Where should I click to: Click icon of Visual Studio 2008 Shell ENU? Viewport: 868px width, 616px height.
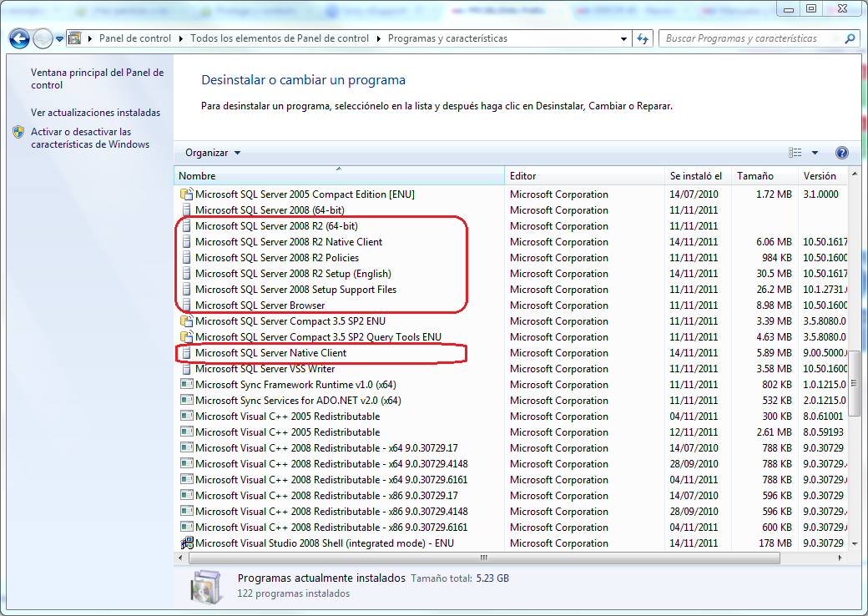pyautogui.click(x=187, y=543)
